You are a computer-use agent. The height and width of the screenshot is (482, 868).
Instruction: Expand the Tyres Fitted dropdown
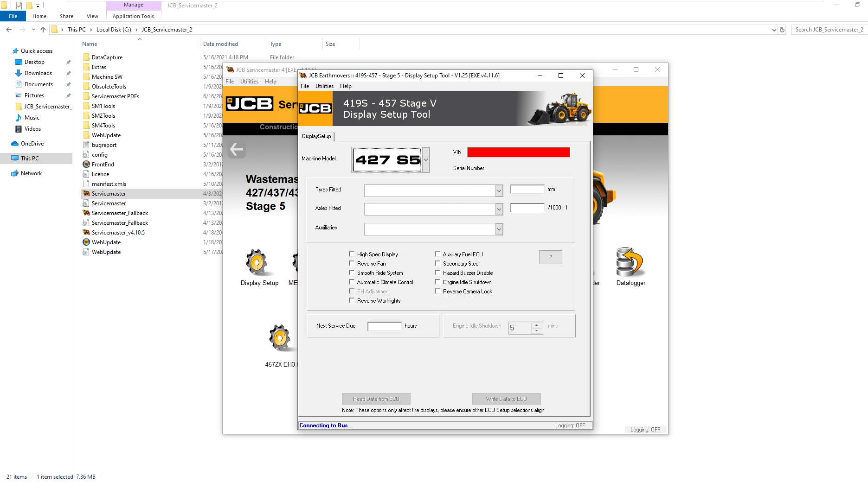(498, 190)
